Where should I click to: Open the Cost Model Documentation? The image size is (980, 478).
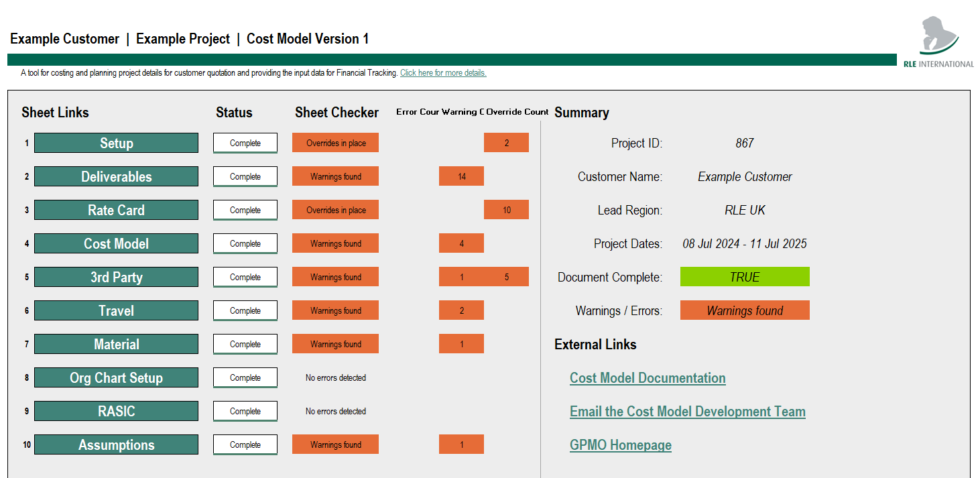click(x=647, y=377)
